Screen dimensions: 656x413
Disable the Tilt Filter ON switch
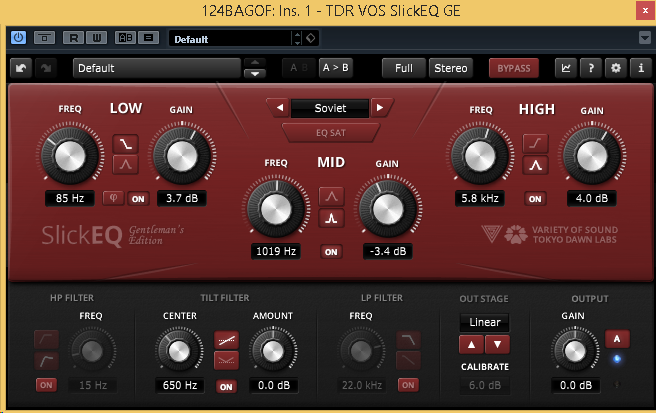pos(227,385)
